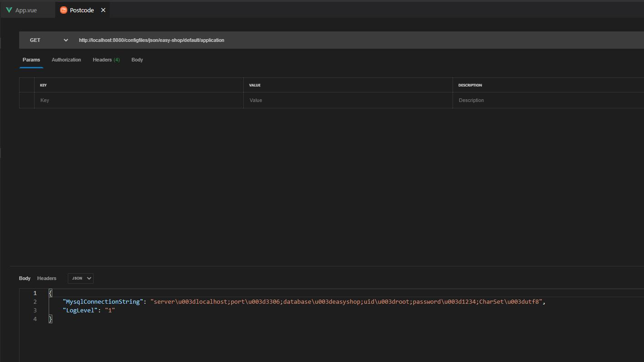The image size is (644, 362).
Task: Edit the request URL field
Action: click(x=359, y=40)
